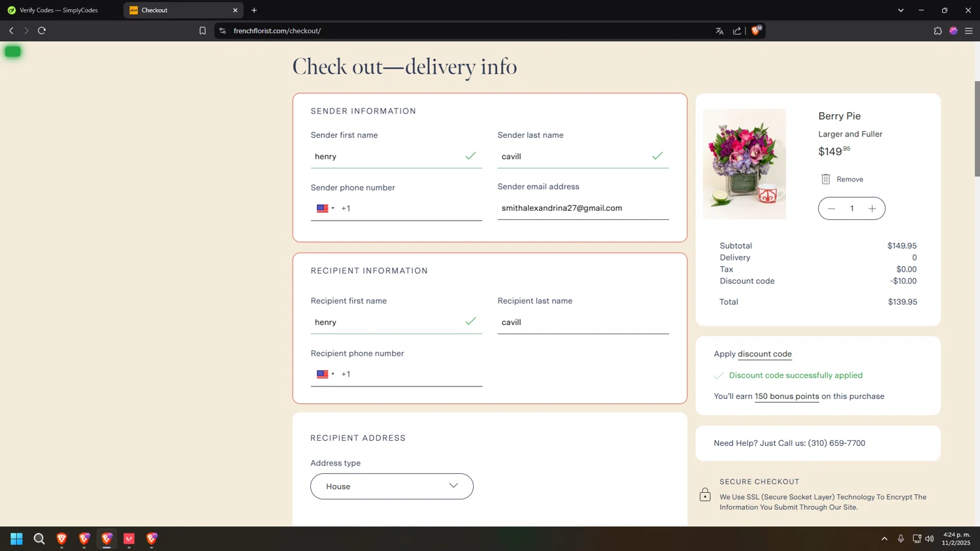Viewport: 980px width, 551px height.
Task: Open the tab search dropdown arrow
Action: click(900, 10)
